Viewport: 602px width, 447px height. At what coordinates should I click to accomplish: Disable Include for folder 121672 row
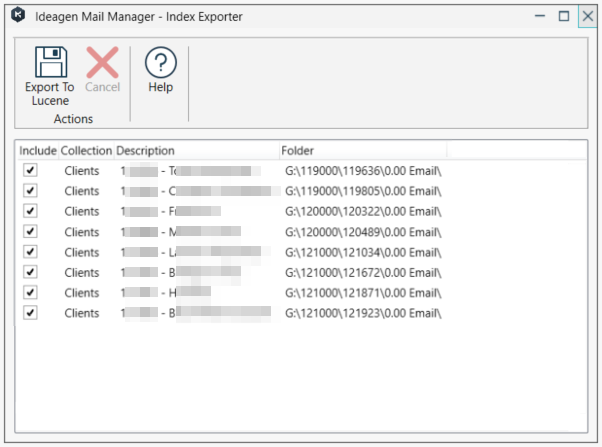click(30, 272)
